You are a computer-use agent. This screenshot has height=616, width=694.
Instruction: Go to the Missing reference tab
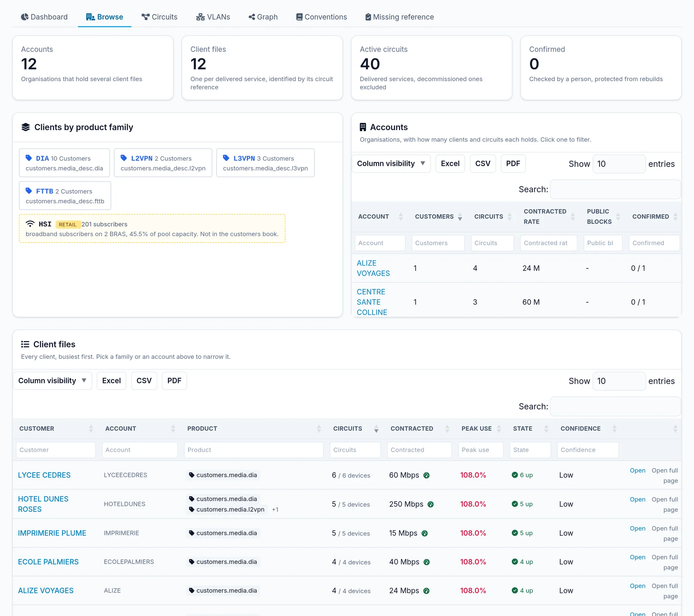coord(399,17)
